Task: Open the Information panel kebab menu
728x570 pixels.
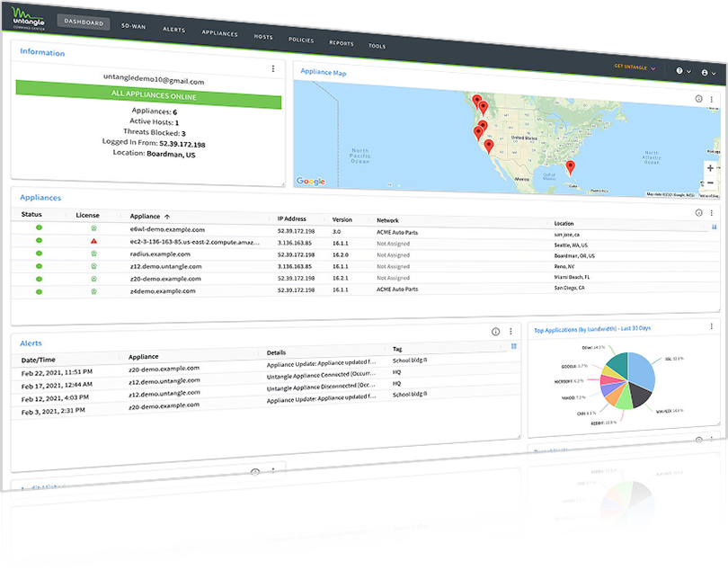Action: click(273, 68)
